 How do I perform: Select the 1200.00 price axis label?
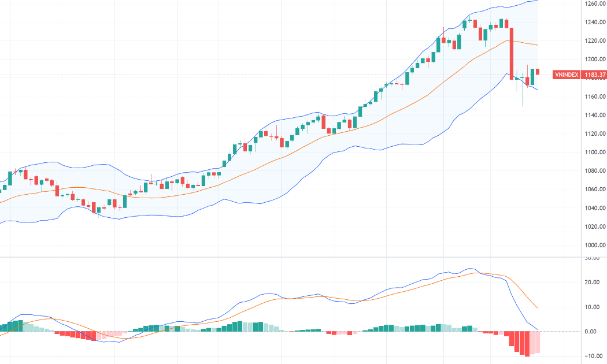(595, 59)
